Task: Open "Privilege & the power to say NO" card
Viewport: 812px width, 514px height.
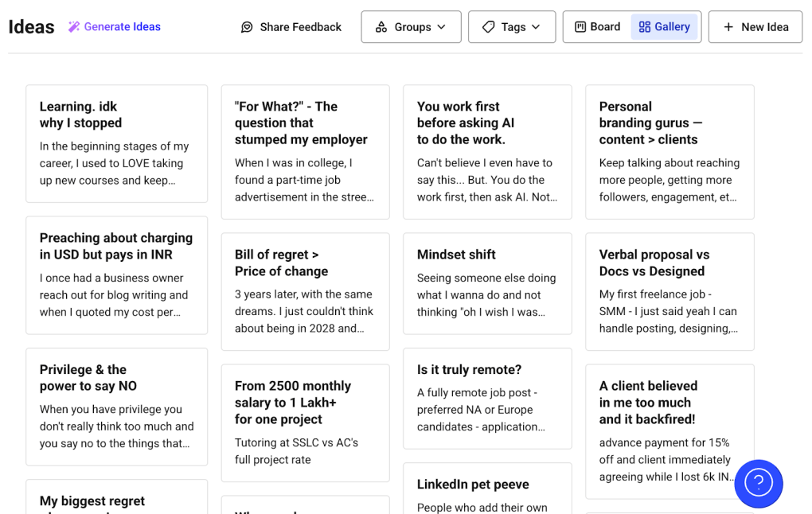Action: (116, 407)
